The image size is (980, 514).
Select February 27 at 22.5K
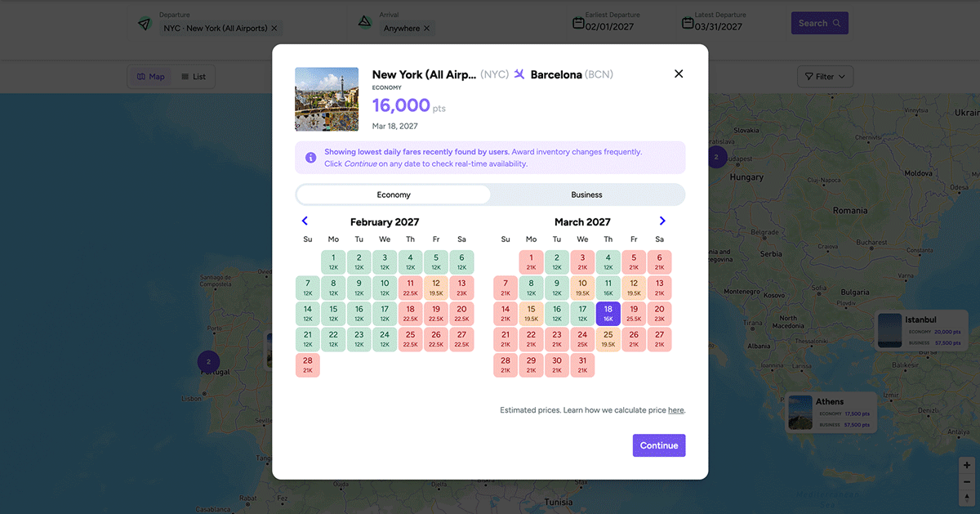tap(461, 339)
